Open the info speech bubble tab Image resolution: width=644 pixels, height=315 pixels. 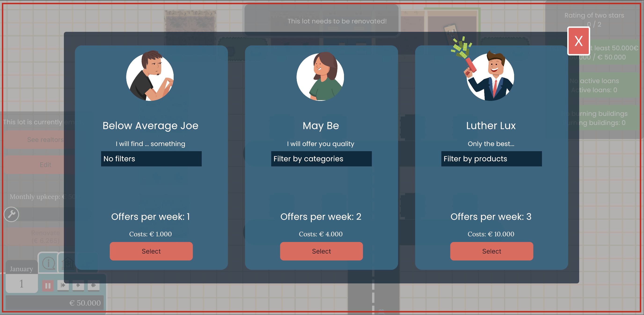(x=48, y=263)
